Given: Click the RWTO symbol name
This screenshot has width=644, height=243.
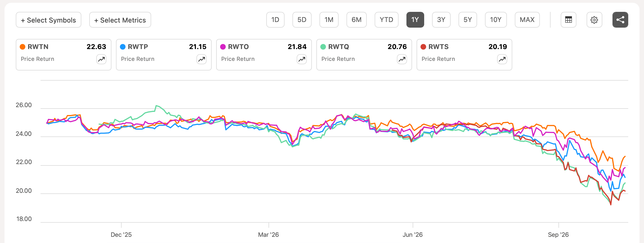Looking at the screenshot, I should coord(238,47).
